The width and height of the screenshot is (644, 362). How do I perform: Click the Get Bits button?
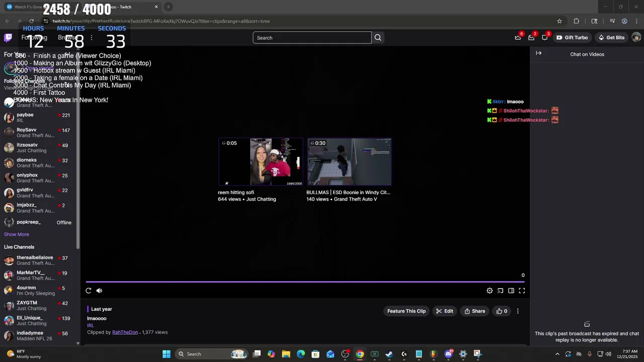tap(611, 38)
